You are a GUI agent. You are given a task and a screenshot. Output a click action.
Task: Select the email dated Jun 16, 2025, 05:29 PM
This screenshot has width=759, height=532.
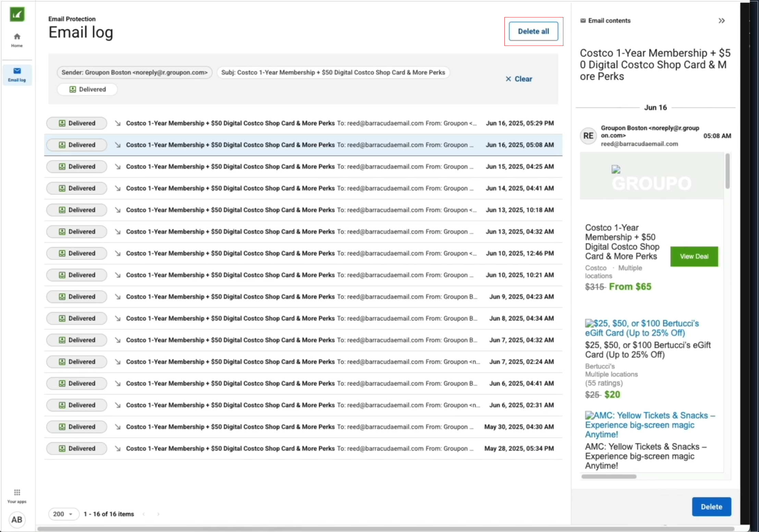click(x=303, y=123)
